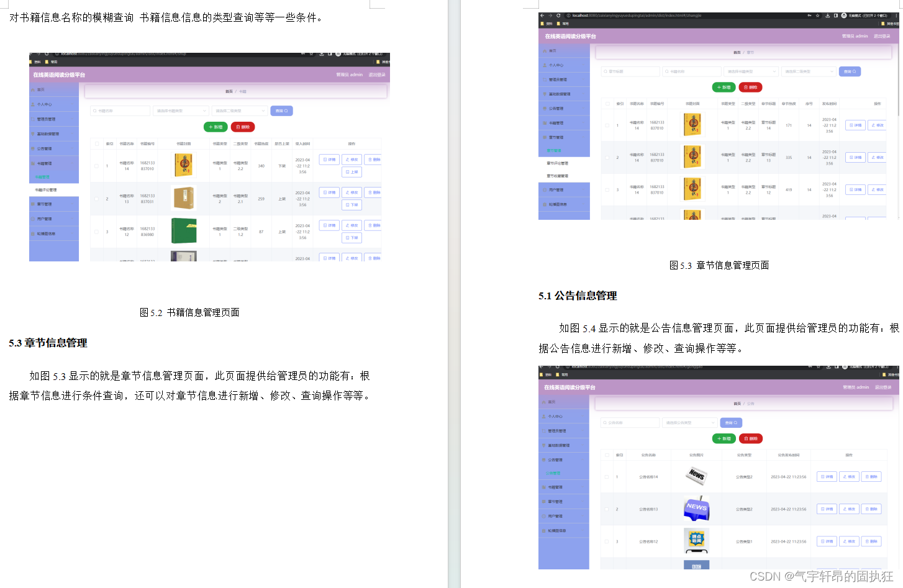Viewport: 903px width, 588px height.
Task: Click green 新增 button in book management screenshot
Action: (216, 127)
